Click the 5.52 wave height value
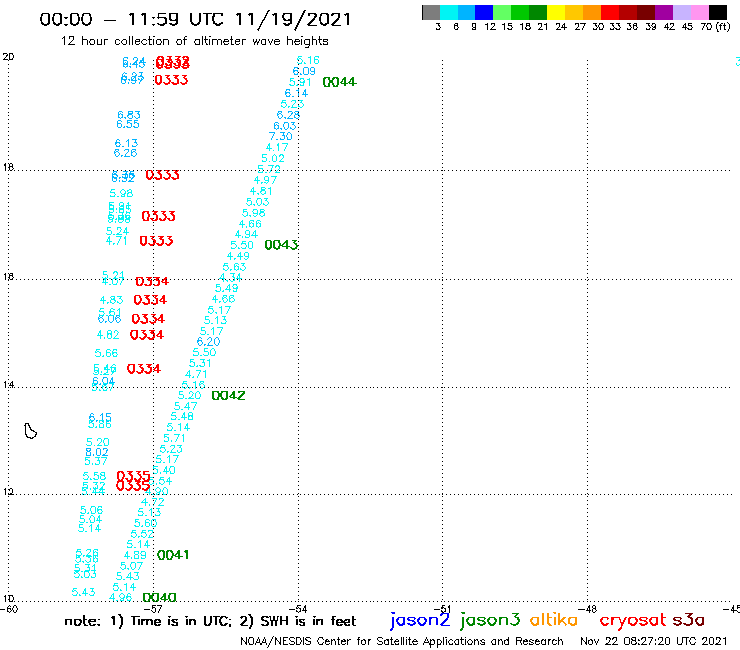 [142, 534]
